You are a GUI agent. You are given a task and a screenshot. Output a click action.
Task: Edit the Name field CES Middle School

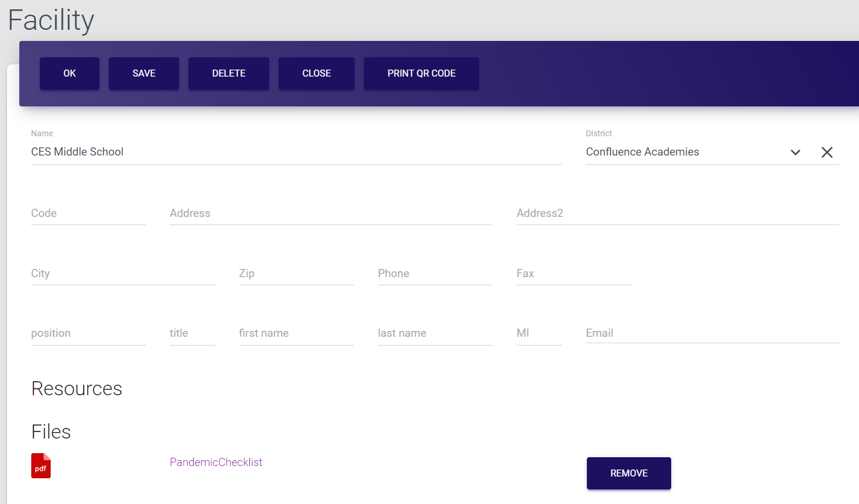pyautogui.click(x=296, y=152)
